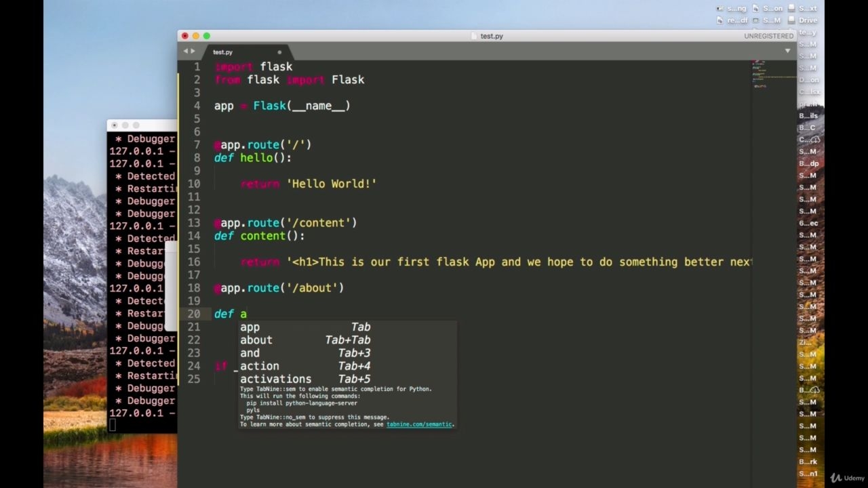Click the '<h1>This is our first flask App' string

tap(391, 262)
